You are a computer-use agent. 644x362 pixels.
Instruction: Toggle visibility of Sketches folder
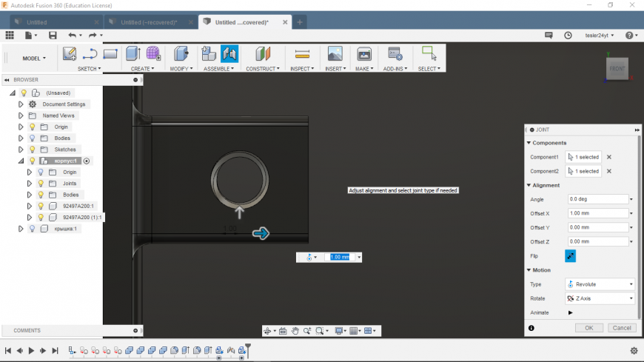(x=32, y=150)
